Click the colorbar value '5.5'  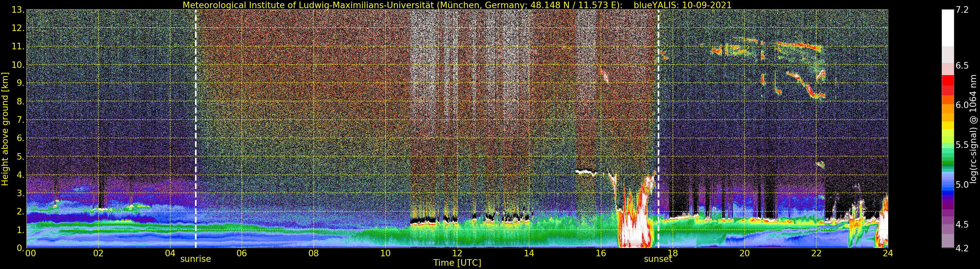(x=962, y=145)
